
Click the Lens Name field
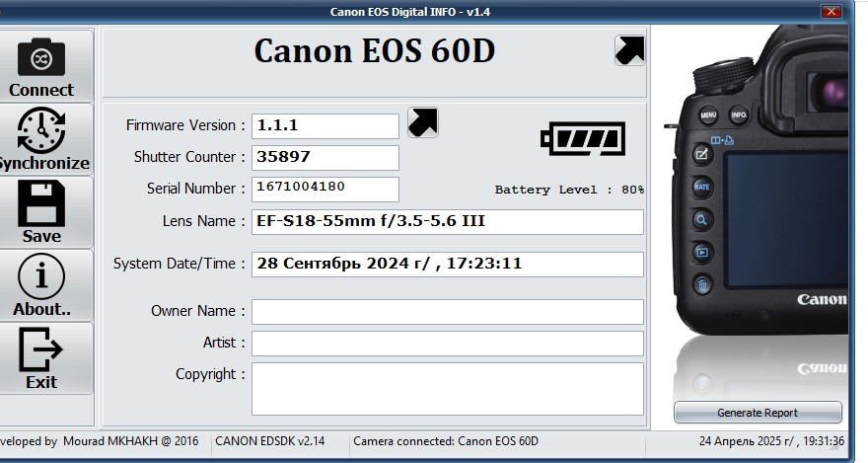tap(447, 222)
